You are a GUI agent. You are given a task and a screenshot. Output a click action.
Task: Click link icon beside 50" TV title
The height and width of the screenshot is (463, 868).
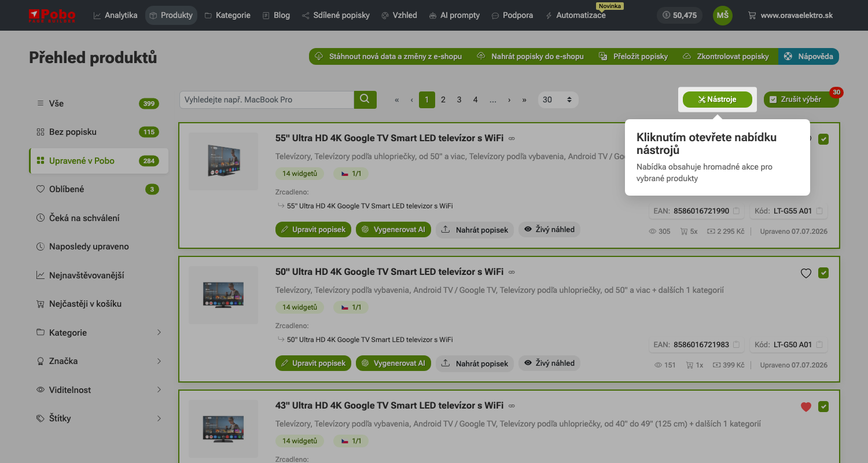pos(512,272)
